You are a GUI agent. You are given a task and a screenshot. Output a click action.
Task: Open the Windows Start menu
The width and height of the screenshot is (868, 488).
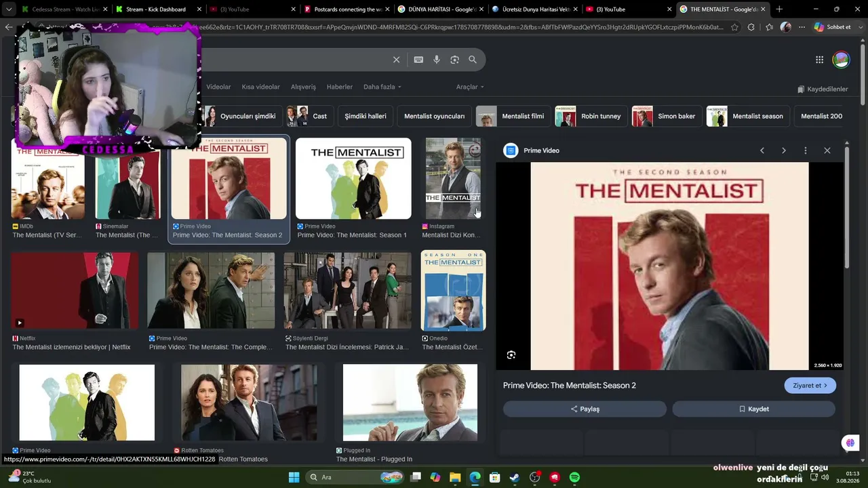point(294,477)
